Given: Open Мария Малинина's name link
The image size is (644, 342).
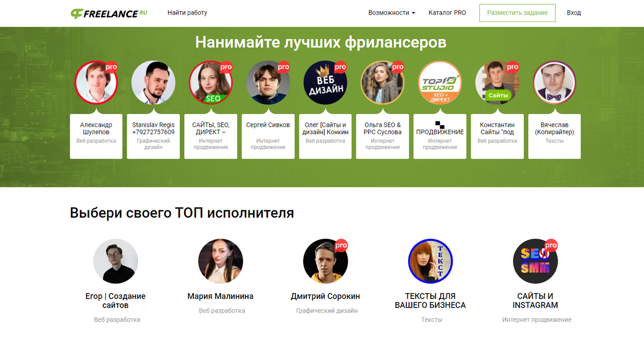Looking at the screenshot, I should coord(221,296).
